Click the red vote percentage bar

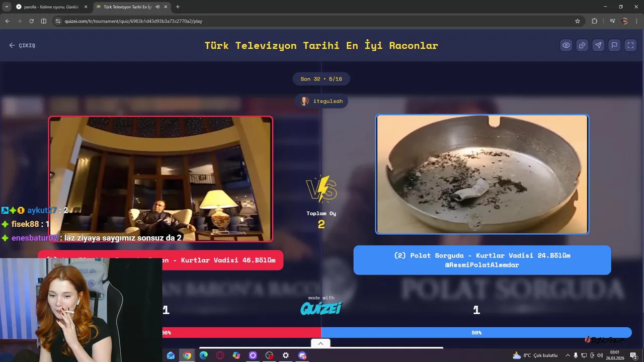click(242, 332)
